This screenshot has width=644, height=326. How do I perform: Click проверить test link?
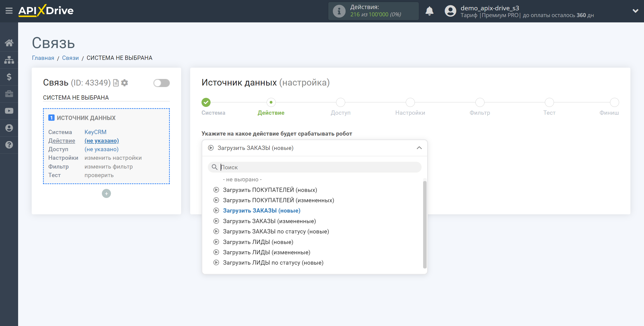point(99,175)
